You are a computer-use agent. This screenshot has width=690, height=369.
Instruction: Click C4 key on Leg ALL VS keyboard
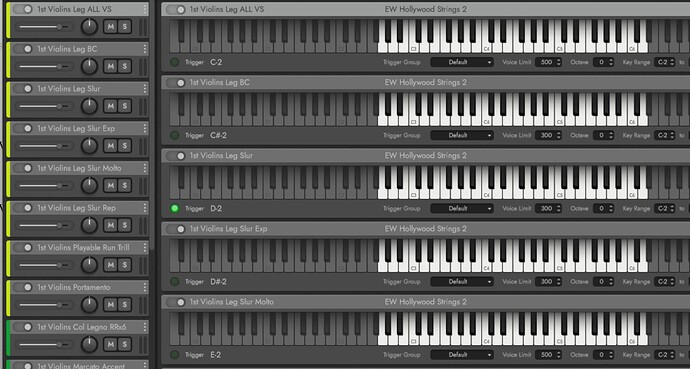point(486,47)
